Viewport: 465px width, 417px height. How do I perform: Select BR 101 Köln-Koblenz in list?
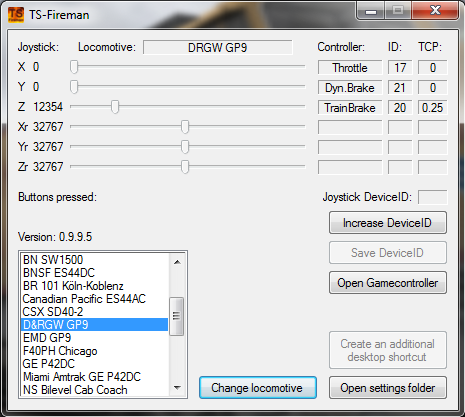pos(95,286)
